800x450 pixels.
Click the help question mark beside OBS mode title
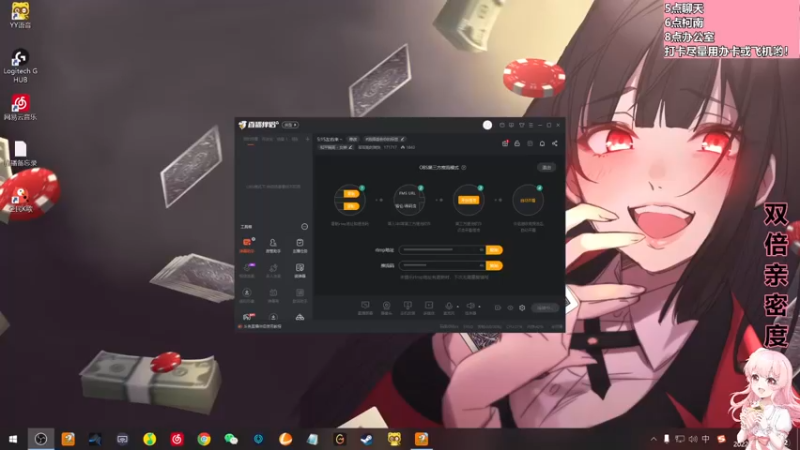(x=464, y=167)
